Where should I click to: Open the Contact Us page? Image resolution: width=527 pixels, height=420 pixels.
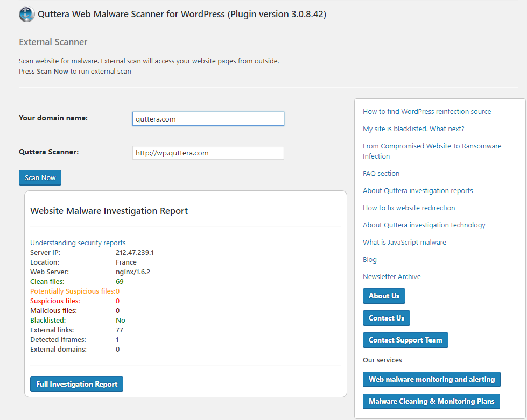tap(386, 318)
